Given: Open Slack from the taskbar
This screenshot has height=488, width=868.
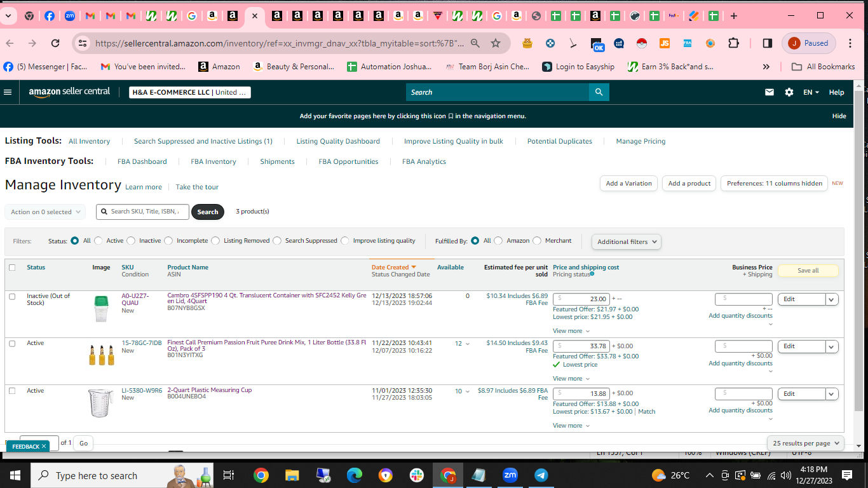Looking at the screenshot, I should coord(416,475).
